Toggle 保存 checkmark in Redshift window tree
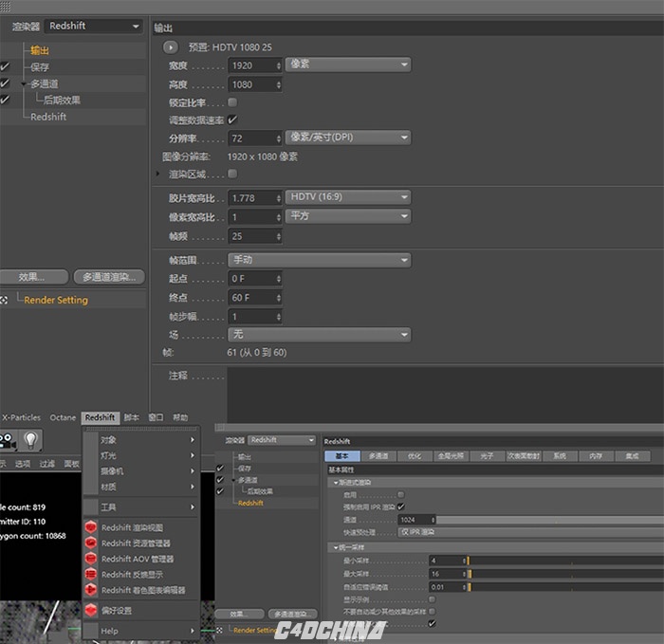 click(220, 468)
